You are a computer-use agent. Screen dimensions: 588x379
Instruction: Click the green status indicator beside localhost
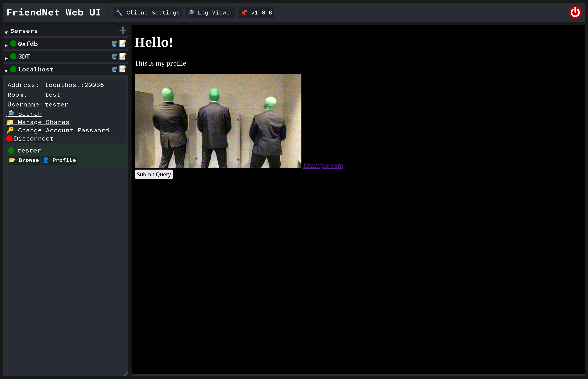13,69
